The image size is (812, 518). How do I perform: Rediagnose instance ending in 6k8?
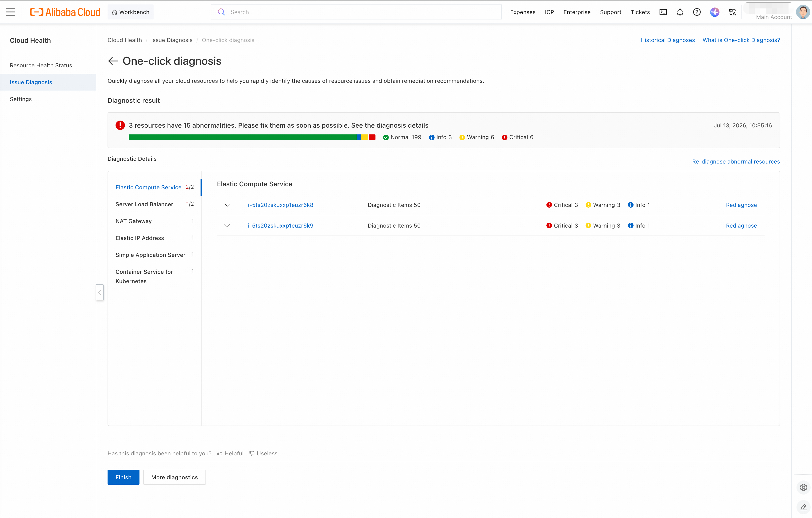tap(741, 205)
